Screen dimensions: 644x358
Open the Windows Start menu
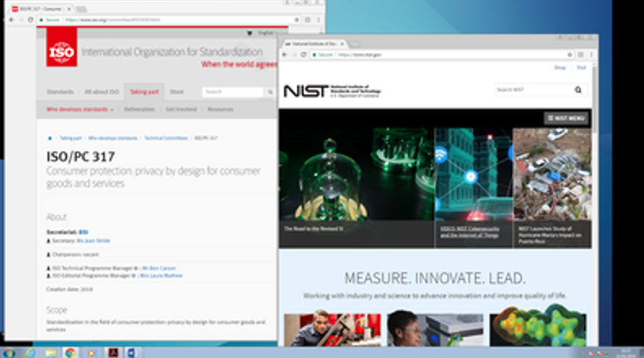coord(8,353)
